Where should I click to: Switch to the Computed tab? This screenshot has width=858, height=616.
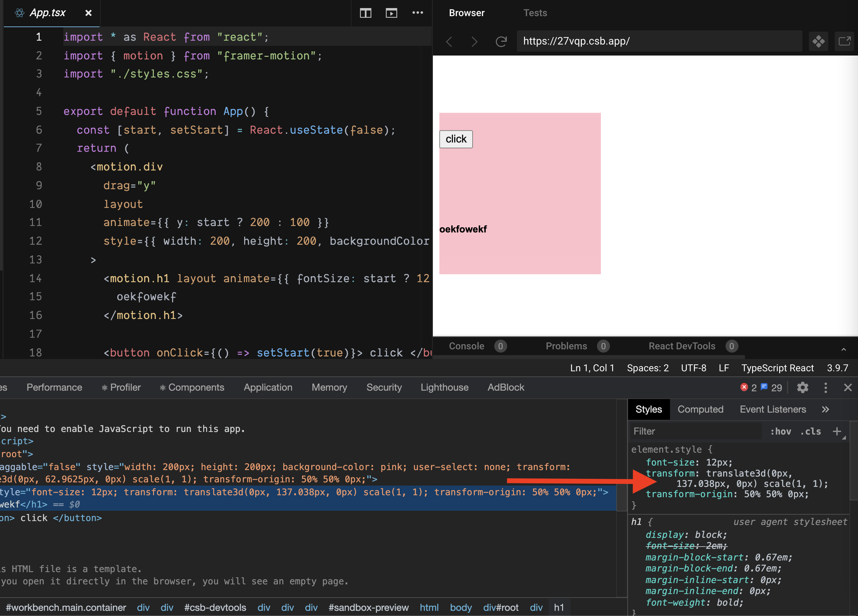click(x=701, y=409)
